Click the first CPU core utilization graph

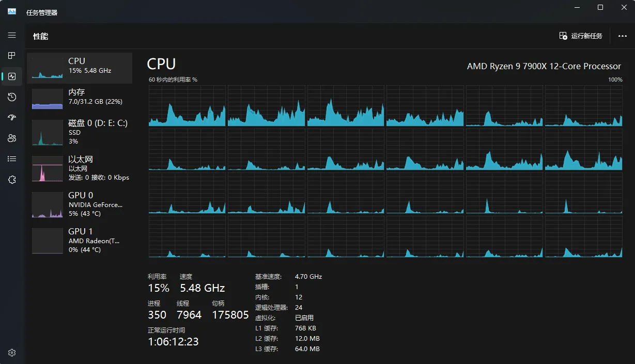coord(187,106)
